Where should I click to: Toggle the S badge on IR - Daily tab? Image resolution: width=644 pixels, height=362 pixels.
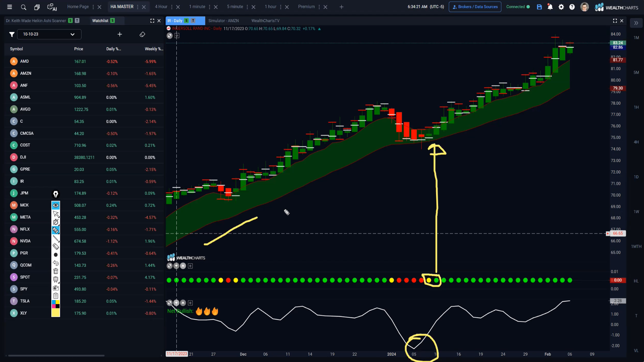pyautogui.click(x=186, y=21)
